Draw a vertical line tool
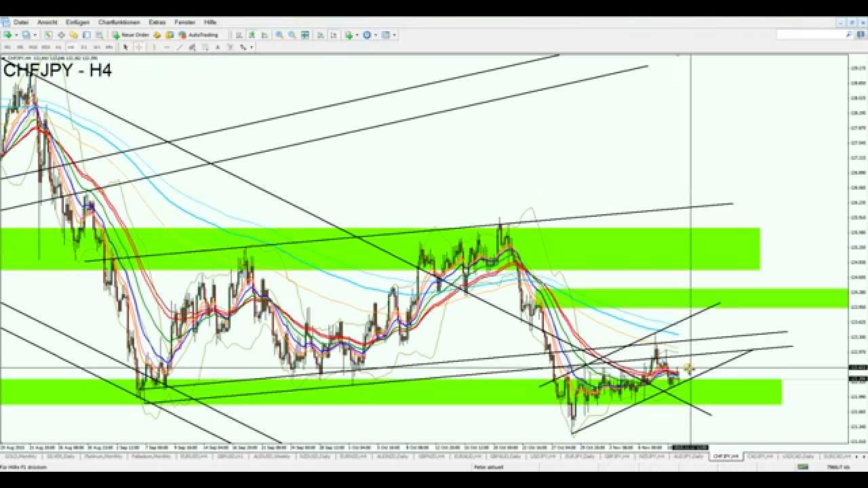The image size is (868, 488). click(155, 47)
